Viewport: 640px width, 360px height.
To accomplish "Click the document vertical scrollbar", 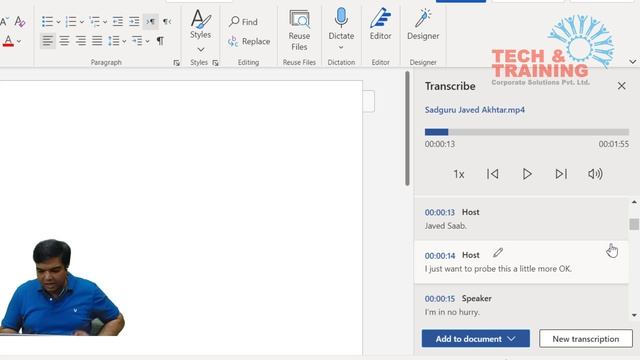I will click(x=407, y=129).
